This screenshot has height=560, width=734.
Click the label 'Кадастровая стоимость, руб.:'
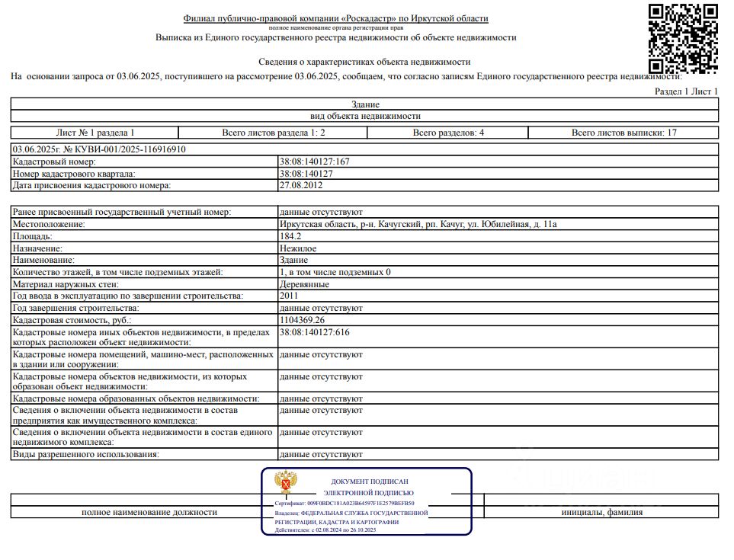pos(72,320)
